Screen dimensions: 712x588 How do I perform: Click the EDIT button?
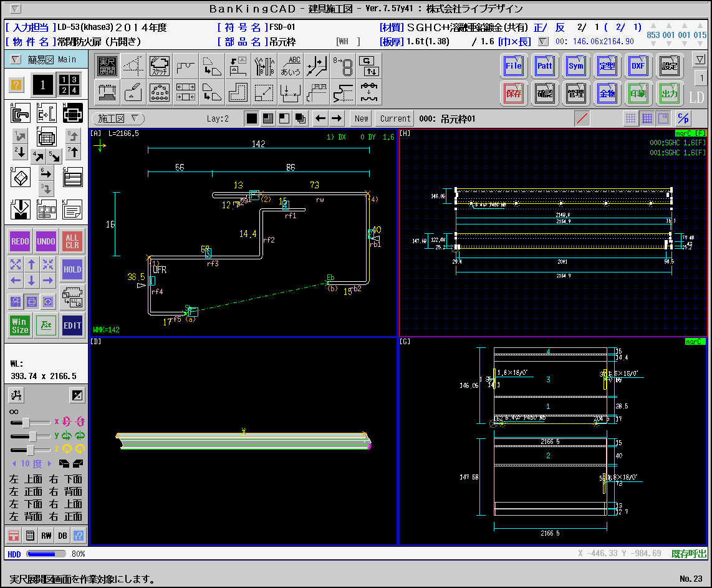tap(72, 325)
